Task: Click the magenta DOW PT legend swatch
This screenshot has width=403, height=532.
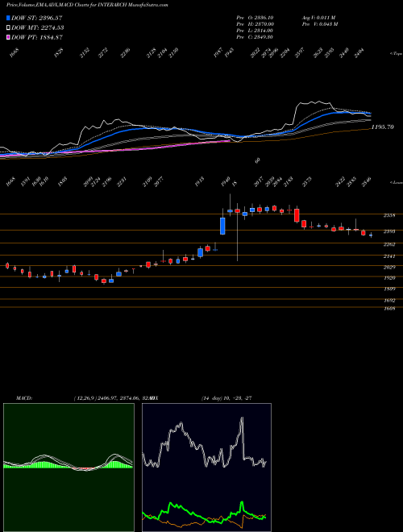Action: (x=8, y=37)
